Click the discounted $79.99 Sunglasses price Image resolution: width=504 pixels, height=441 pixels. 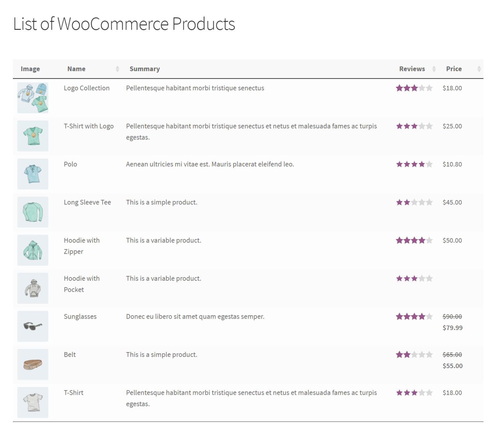coord(452,328)
